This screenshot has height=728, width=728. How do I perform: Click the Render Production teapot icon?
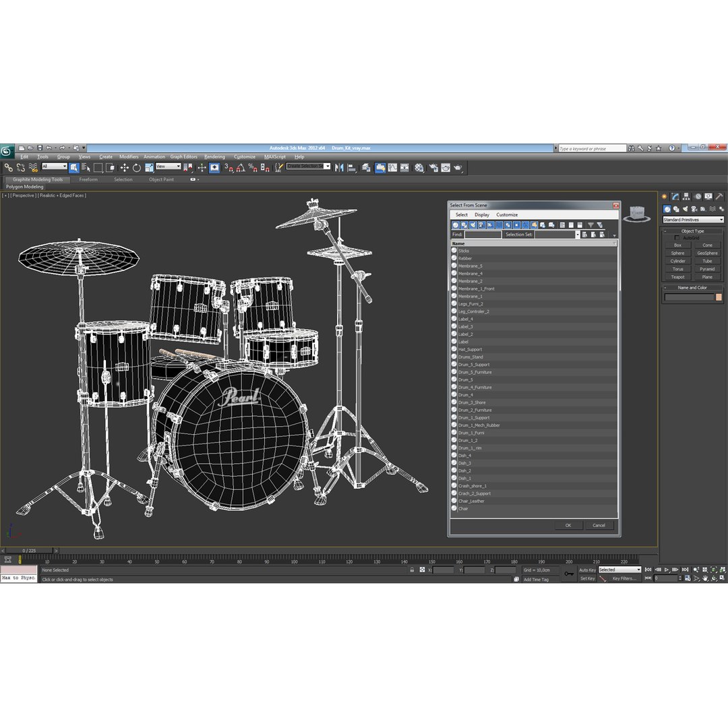tap(458, 168)
